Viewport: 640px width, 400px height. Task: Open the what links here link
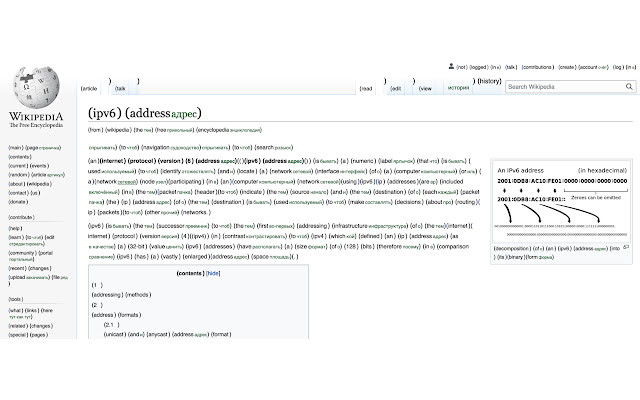(x=31, y=313)
